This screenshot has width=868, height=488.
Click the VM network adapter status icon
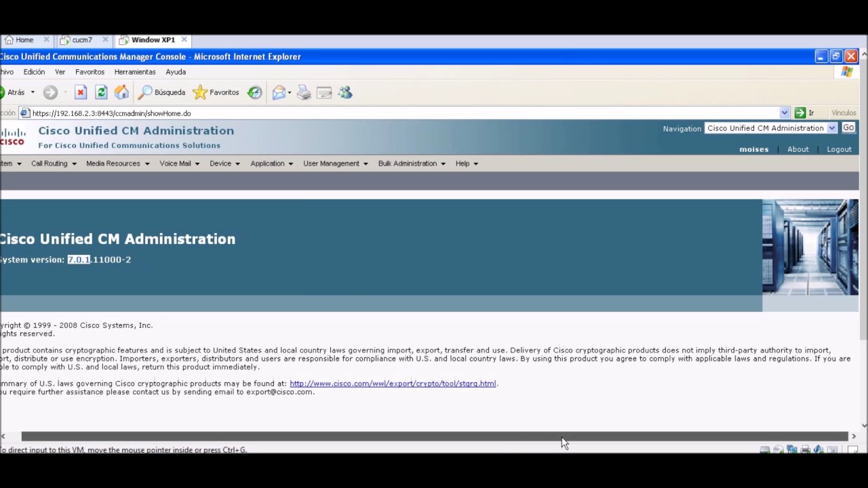point(791,449)
